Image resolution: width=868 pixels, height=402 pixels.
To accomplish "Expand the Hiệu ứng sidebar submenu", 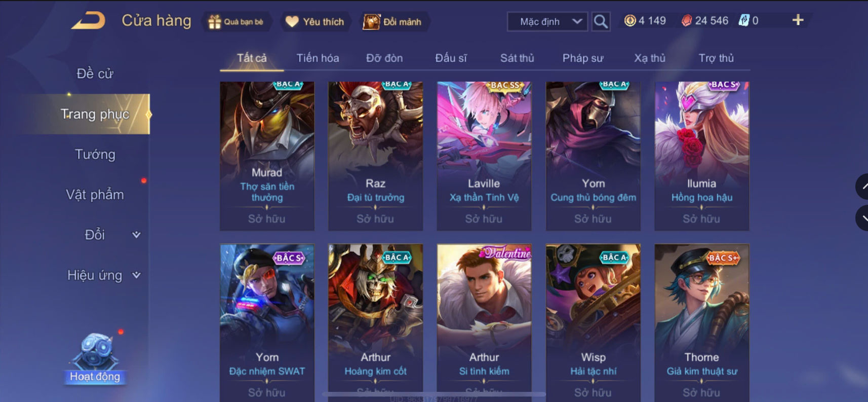I will pyautogui.click(x=136, y=275).
